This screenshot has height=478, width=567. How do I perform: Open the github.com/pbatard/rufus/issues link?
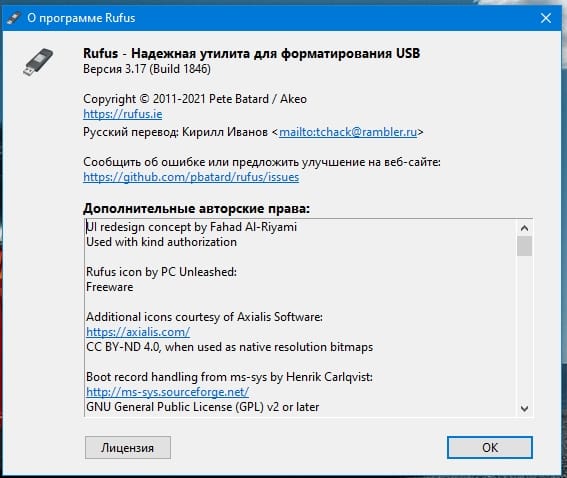pos(191,177)
